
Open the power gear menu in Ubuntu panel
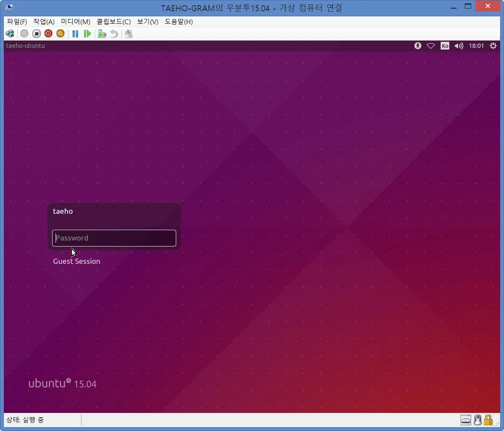(x=493, y=46)
